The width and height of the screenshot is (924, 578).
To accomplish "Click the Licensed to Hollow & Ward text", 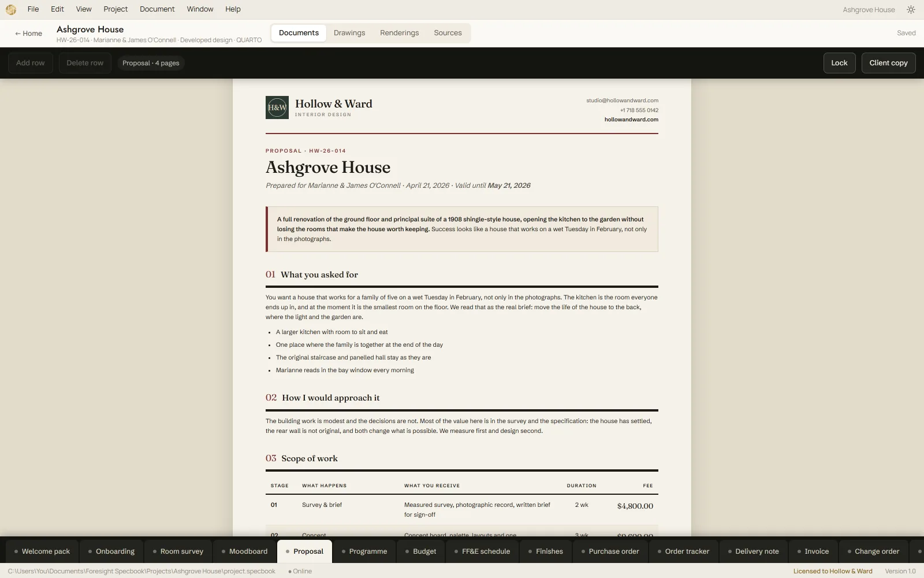I will (833, 571).
